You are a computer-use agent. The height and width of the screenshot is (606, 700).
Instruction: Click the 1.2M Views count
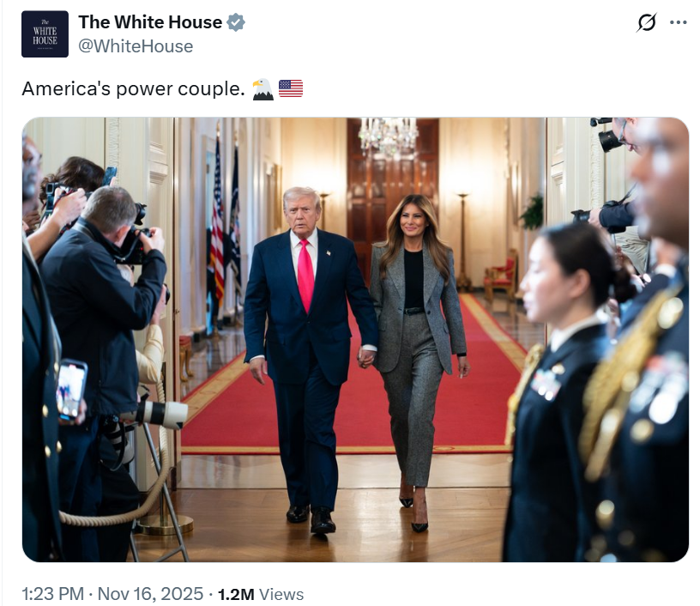(x=260, y=594)
